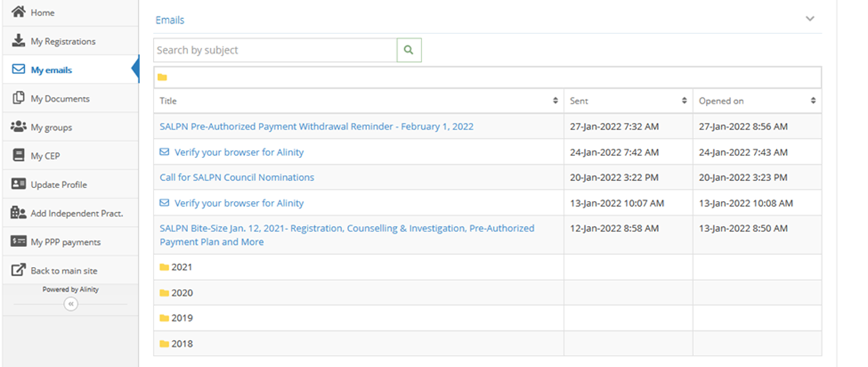Focus the Search by subject field

point(276,50)
